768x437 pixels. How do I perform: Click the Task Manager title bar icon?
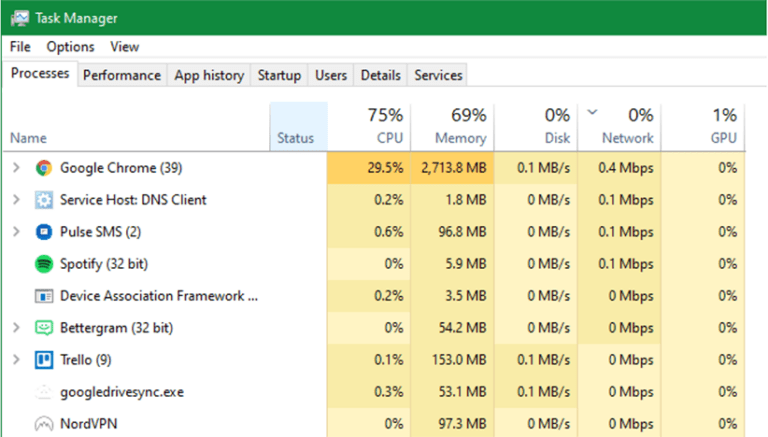18,17
